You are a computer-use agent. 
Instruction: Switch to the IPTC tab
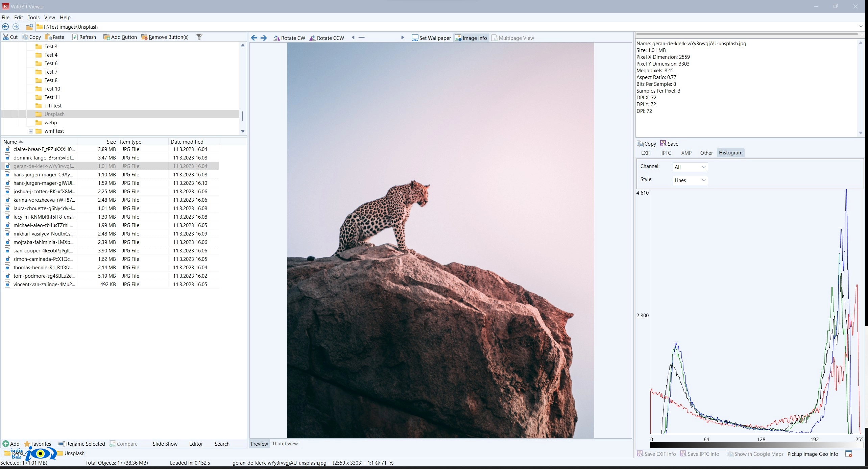[x=666, y=153]
